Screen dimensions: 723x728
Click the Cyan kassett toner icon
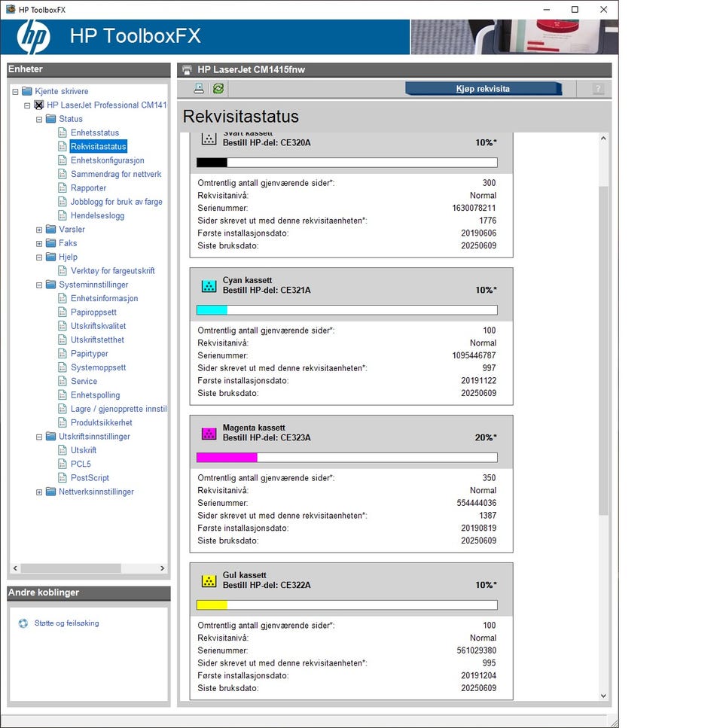coord(209,285)
